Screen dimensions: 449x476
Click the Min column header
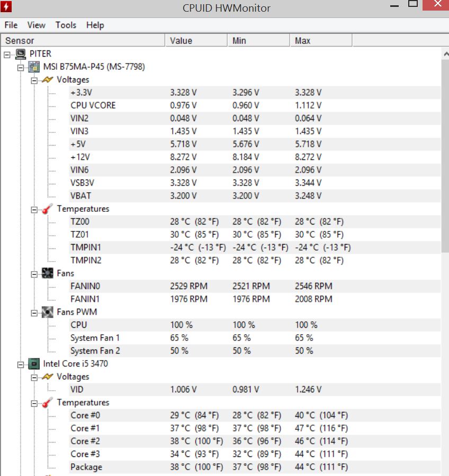(259, 41)
